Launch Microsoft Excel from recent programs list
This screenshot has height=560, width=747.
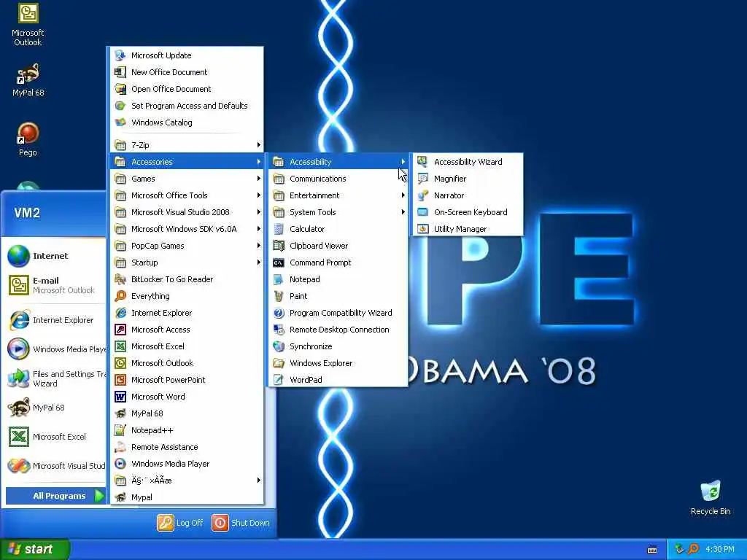55,437
